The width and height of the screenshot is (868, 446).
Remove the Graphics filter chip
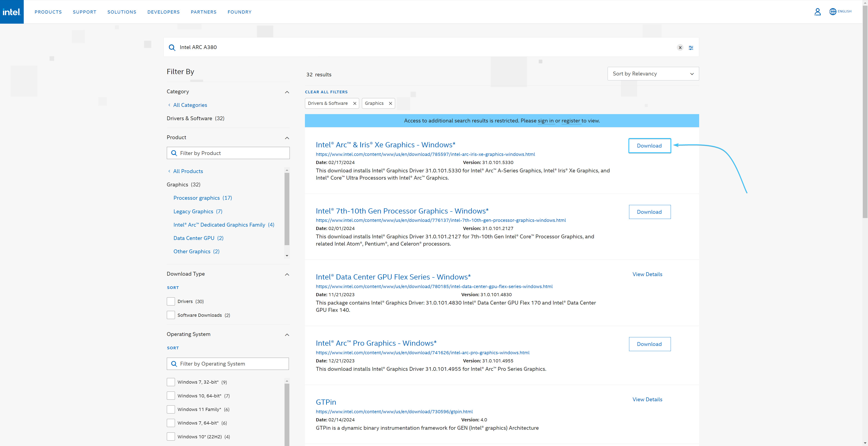[390, 103]
